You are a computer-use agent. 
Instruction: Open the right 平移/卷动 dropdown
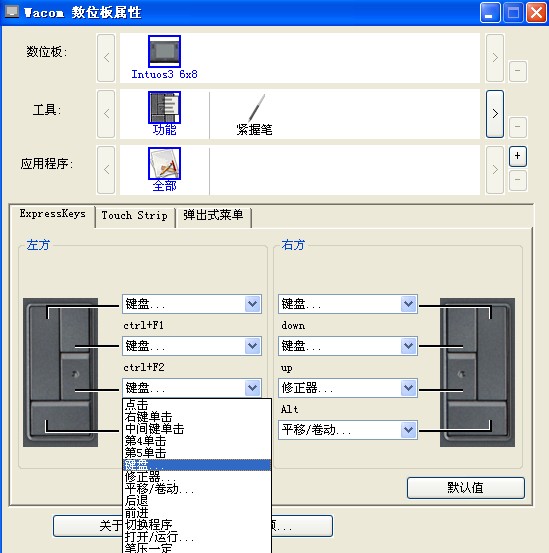click(x=348, y=430)
